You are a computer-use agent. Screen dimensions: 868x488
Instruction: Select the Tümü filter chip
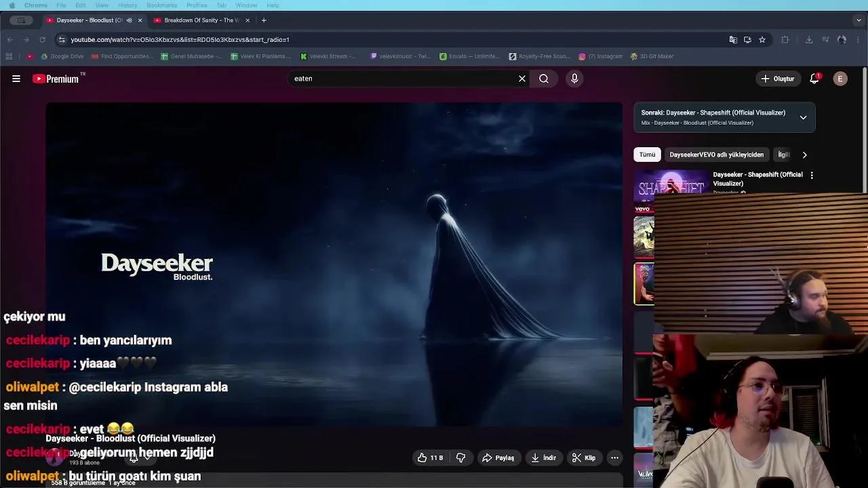coord(647,155)
